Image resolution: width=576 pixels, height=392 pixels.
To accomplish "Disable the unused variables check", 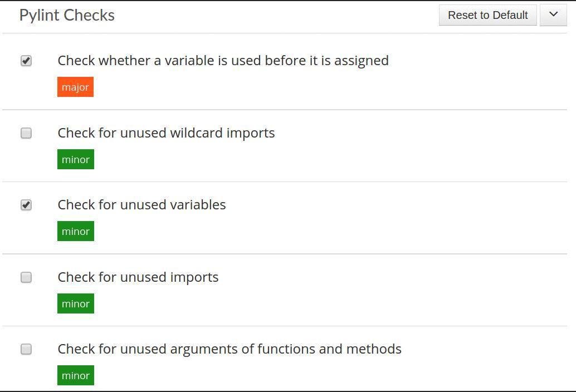I will pyautogui.click(x=26, y=205).
